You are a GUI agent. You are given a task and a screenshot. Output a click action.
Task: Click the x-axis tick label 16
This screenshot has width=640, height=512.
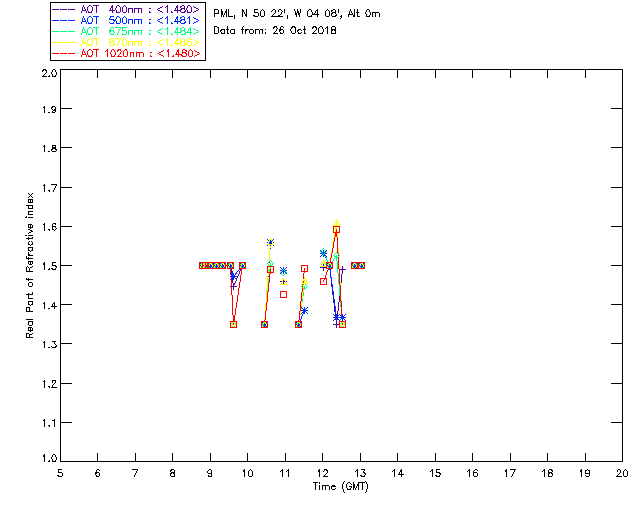[x=473, y=473]
